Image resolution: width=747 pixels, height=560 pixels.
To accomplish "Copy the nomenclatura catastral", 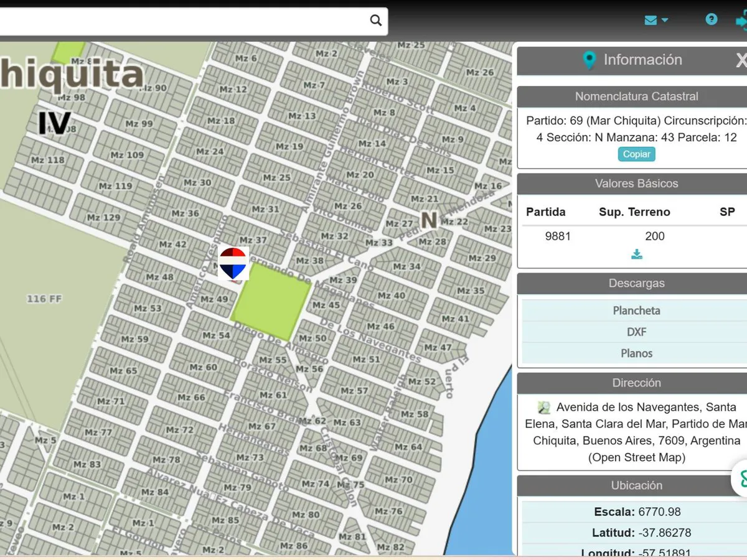I will tap(637, 154).
